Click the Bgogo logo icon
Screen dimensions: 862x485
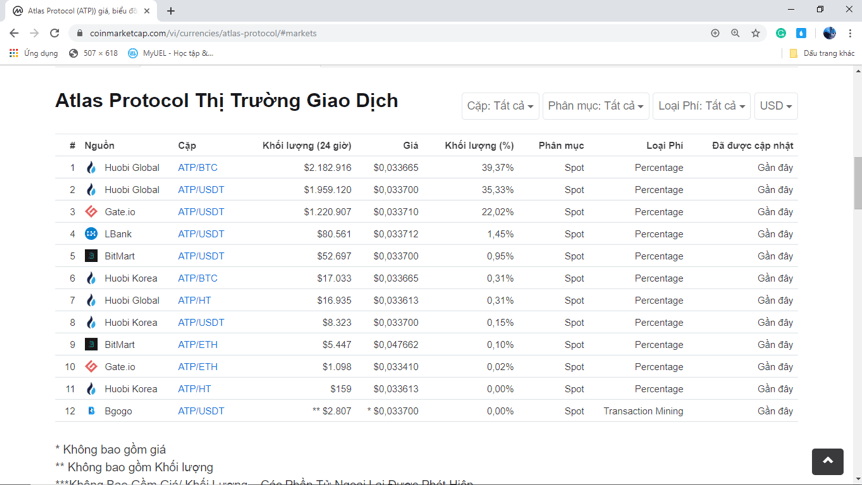click(x=91, y=411)
